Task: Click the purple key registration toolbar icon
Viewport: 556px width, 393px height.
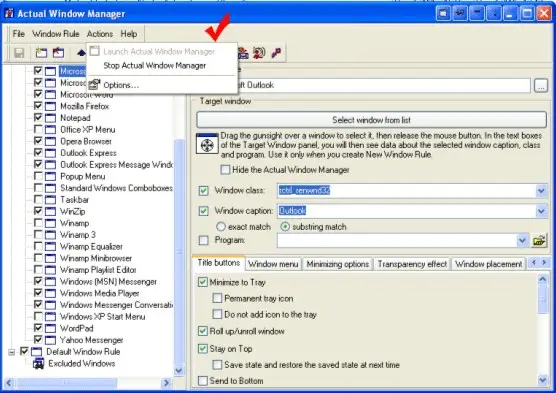Action: click(x=276, y=53)
